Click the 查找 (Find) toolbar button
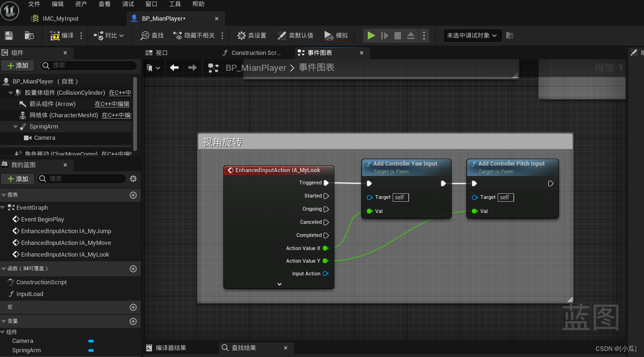 point(152,36)
